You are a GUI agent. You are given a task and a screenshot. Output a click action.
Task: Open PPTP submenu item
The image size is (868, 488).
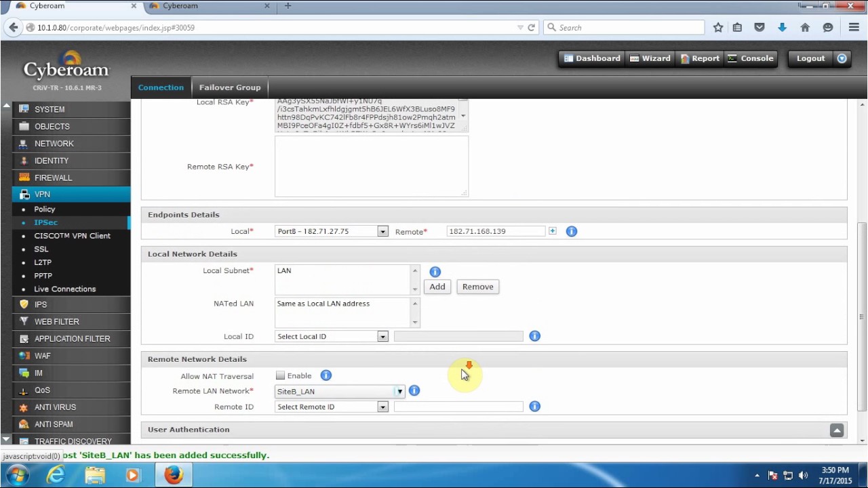click(43, 276)
